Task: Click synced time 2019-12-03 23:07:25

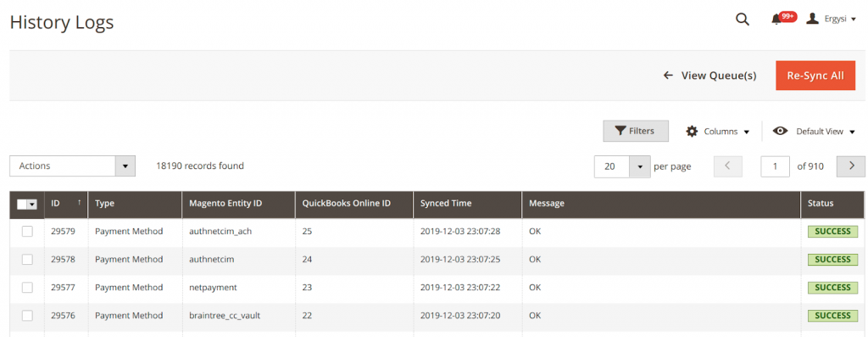Action: (x=460, y=260)
